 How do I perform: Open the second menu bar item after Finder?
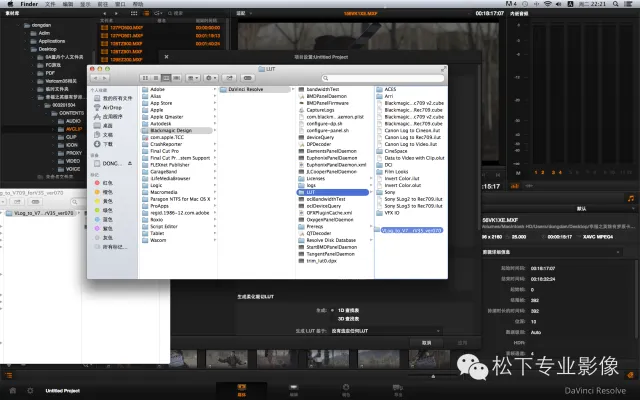coord(68,4)
